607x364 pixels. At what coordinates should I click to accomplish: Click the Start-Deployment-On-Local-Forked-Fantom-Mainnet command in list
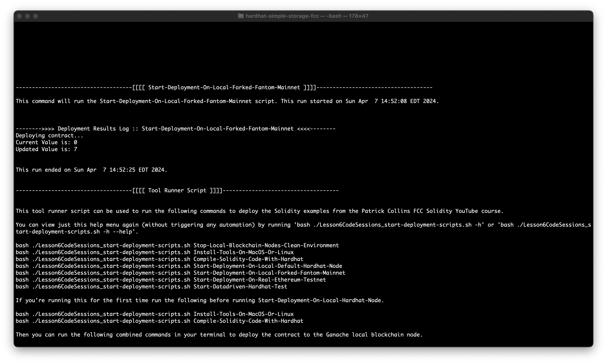[x=269, y=273]
